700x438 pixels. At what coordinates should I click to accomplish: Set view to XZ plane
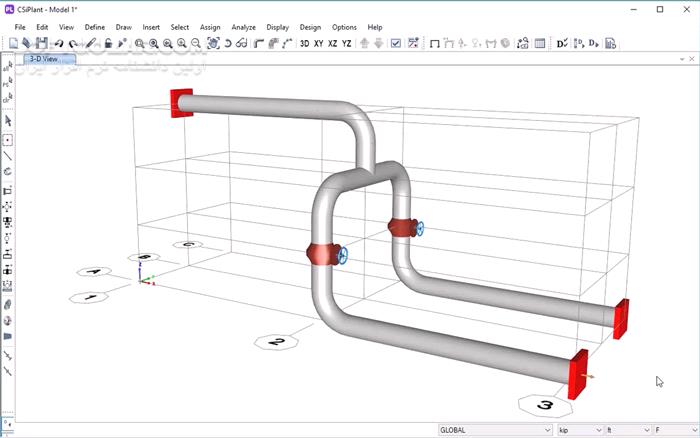(x=332, y=43)
